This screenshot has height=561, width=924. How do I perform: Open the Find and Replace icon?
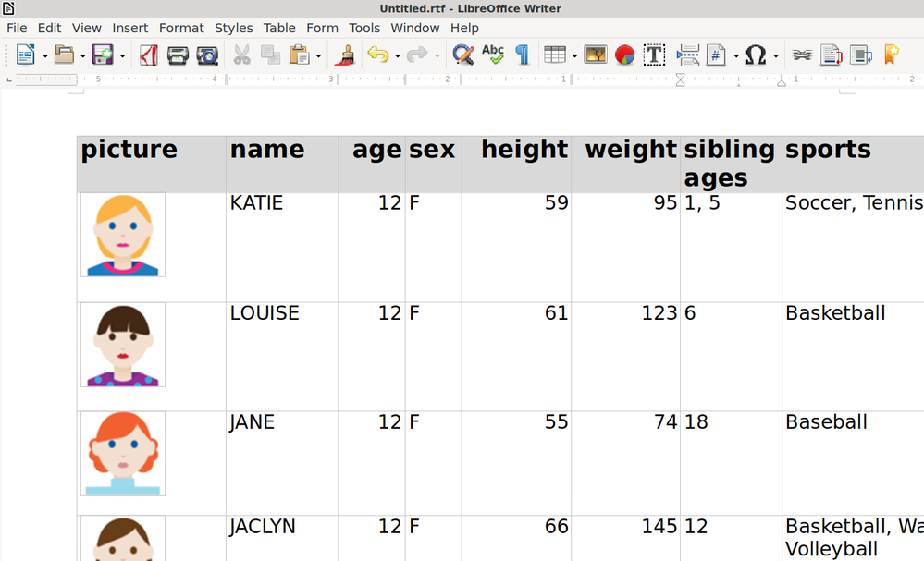click(463, 55)
